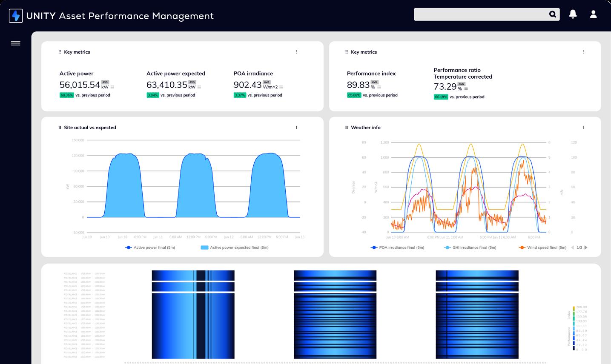Click the 66.19% change badge
Viewport: 611px width, 364px height.
(441, 97)
